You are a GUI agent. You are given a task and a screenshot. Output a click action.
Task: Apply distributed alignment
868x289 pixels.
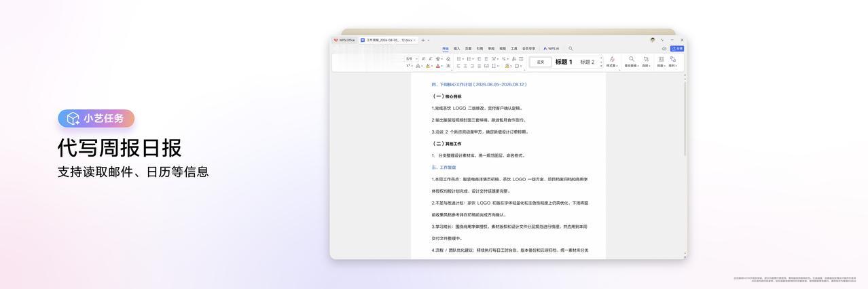[x=486, y=66]
